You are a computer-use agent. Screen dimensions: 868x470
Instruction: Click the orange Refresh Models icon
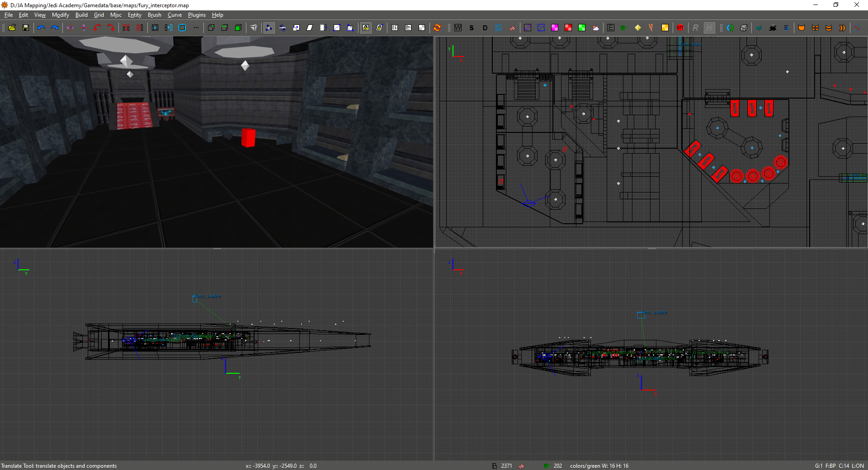pyautogui.click(x=437, y=28)
